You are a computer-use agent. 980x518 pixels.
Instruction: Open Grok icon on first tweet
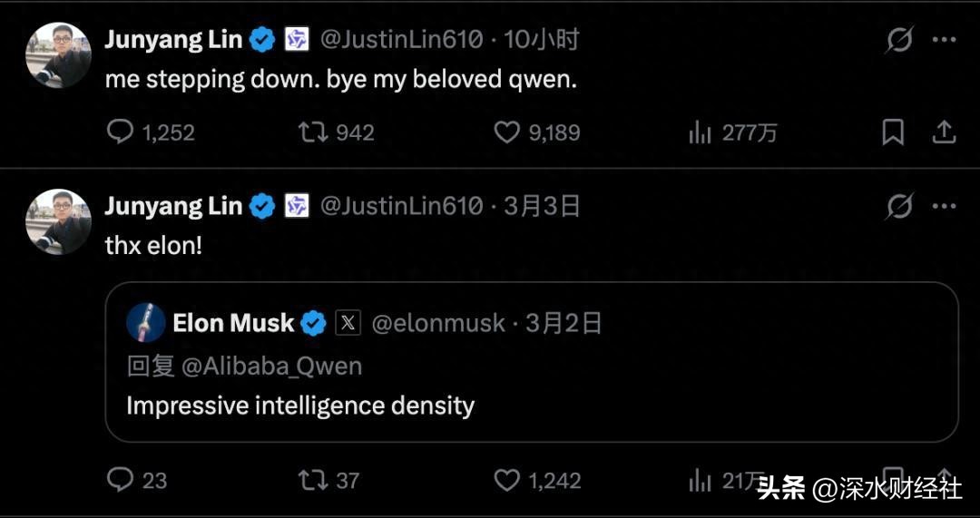(x=898, y=40)
